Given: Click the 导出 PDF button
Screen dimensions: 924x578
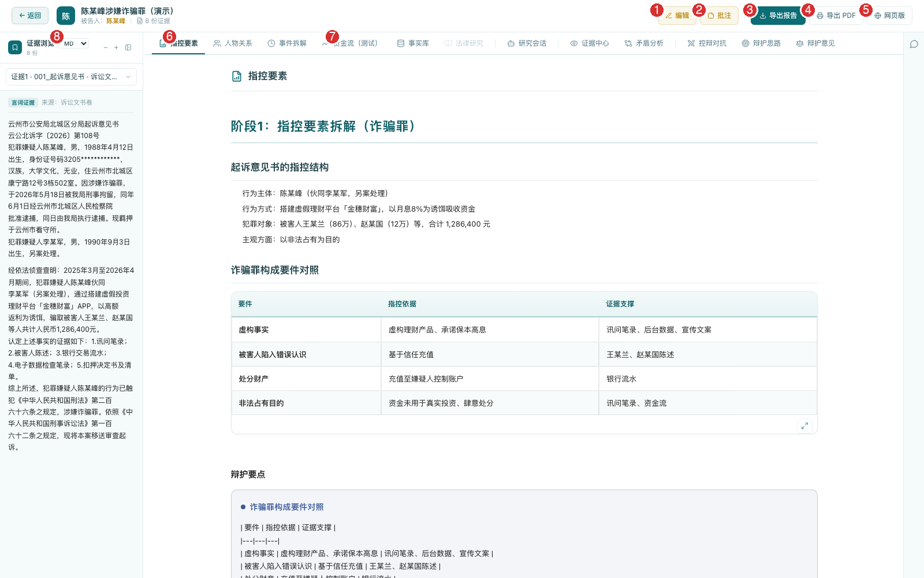Looking at the screenshot, I should point(836,16).
